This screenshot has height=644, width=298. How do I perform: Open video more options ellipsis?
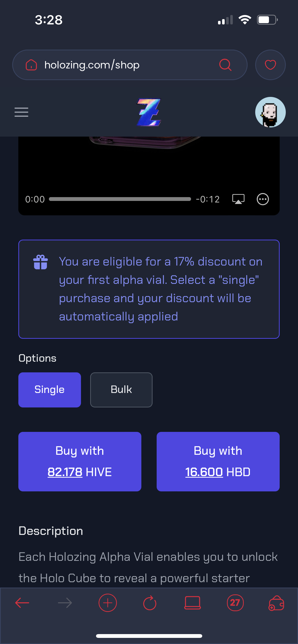click(263, 199)
